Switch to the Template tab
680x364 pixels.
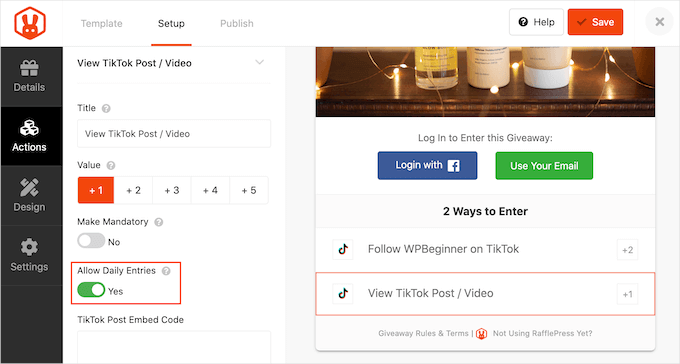coord(101,23)
